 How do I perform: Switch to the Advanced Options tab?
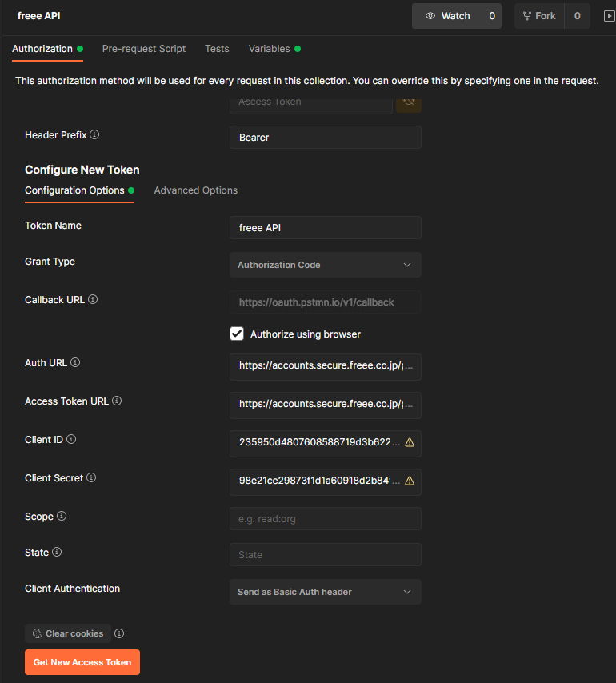click(x=196, y=190)
